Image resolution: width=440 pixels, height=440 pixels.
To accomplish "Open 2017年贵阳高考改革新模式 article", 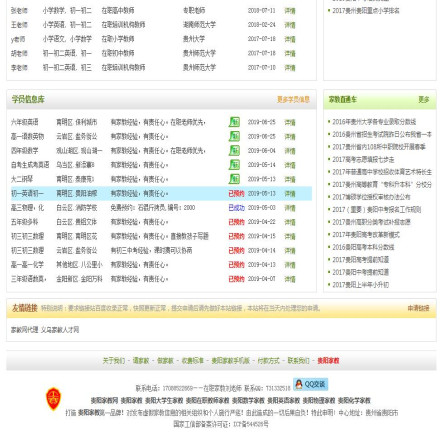I will coord(366,235).
